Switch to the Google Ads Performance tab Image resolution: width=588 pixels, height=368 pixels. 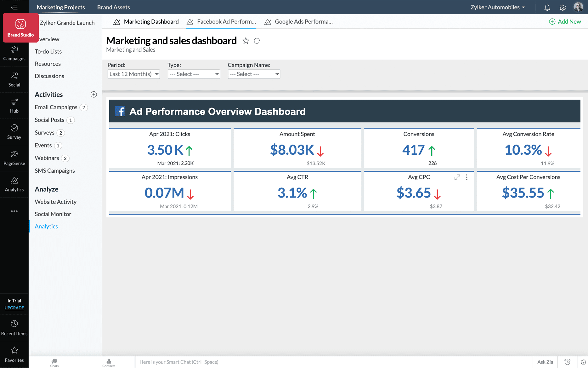(x=298, y=21)
